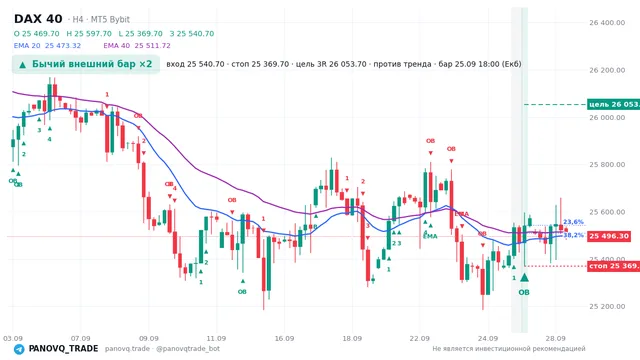Click the 'EMA 20 25 473.32' legend

tap(47, 45)
